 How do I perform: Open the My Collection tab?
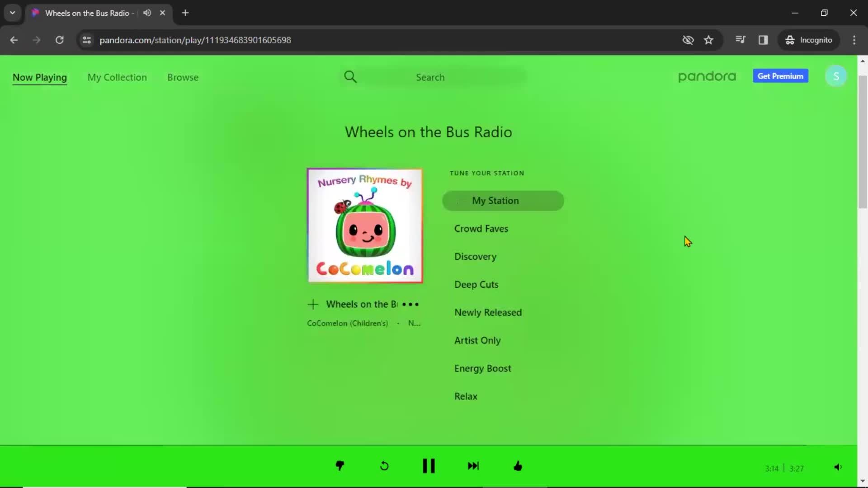click(x=117, y=77)
